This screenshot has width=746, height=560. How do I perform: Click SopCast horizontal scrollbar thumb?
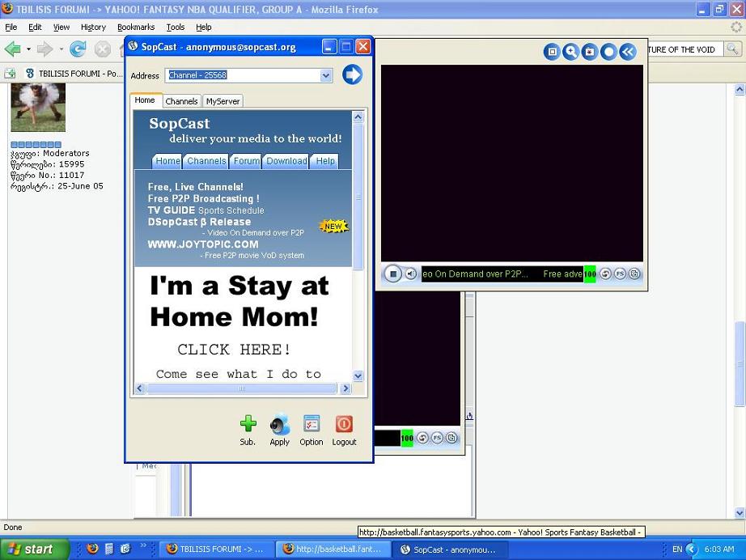click(x=242, y=388)
